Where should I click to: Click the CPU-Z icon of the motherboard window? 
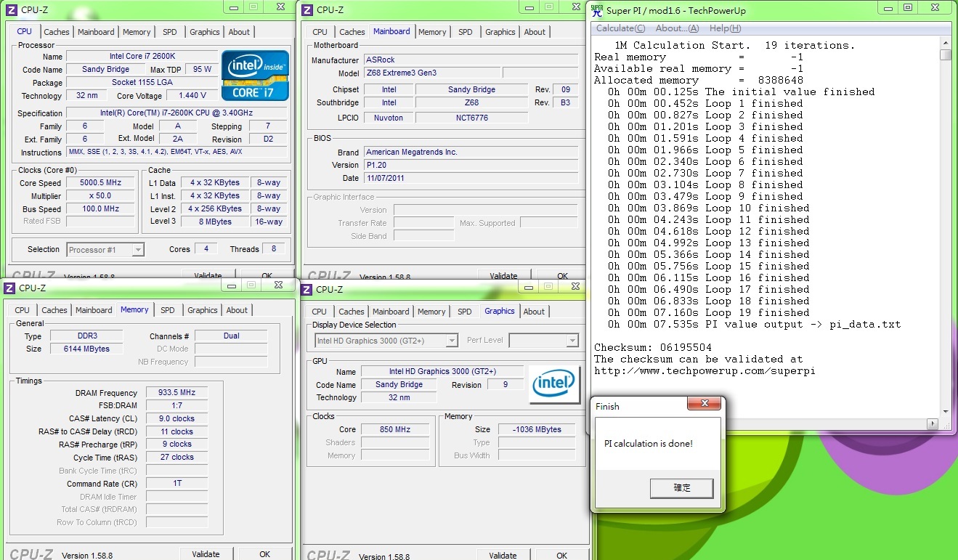(307, 9)
